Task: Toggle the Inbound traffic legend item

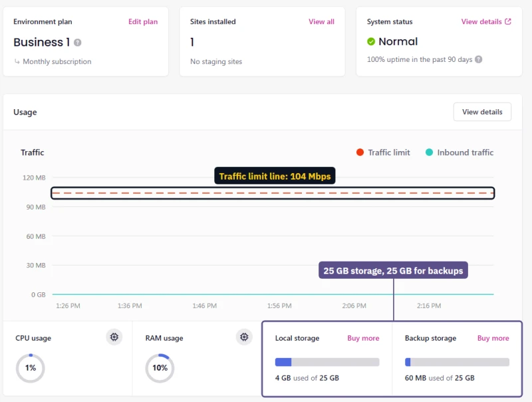Action: (x=460, y=152)
